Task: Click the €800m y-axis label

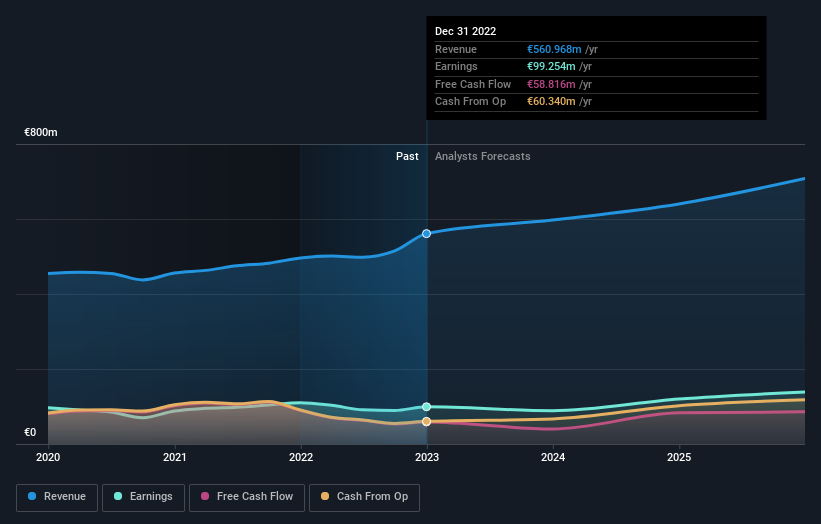Action: pyautogui.click(x=41, y=132)
